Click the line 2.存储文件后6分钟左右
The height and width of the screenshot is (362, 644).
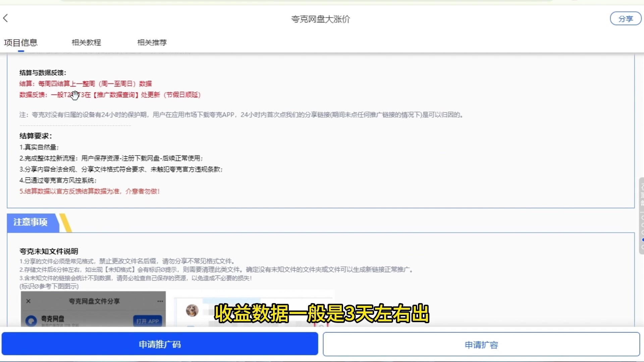[x=217, y=269]
